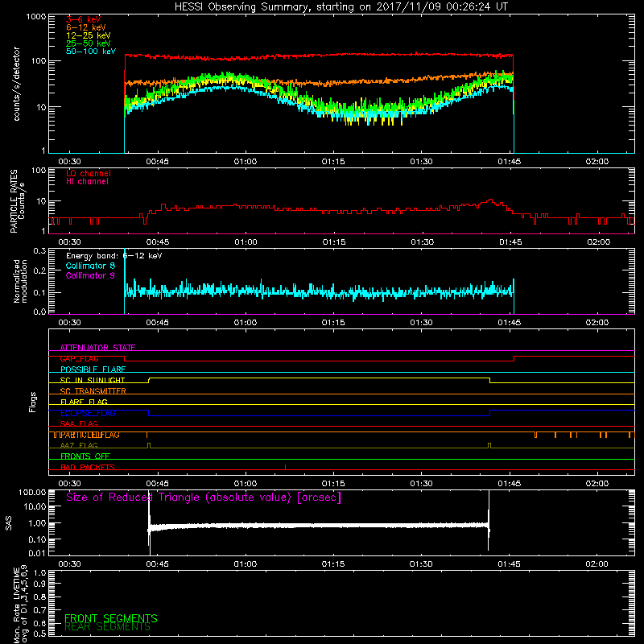This screenshot has width=644, height=644.
Task: Click '01:15' time label under counts panel
Action: (x=333, y=162)
